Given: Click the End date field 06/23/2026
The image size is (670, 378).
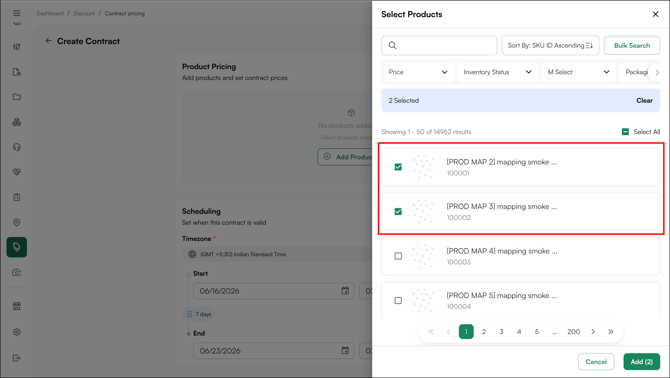Looking at the screenshot, I should point(274,351).
